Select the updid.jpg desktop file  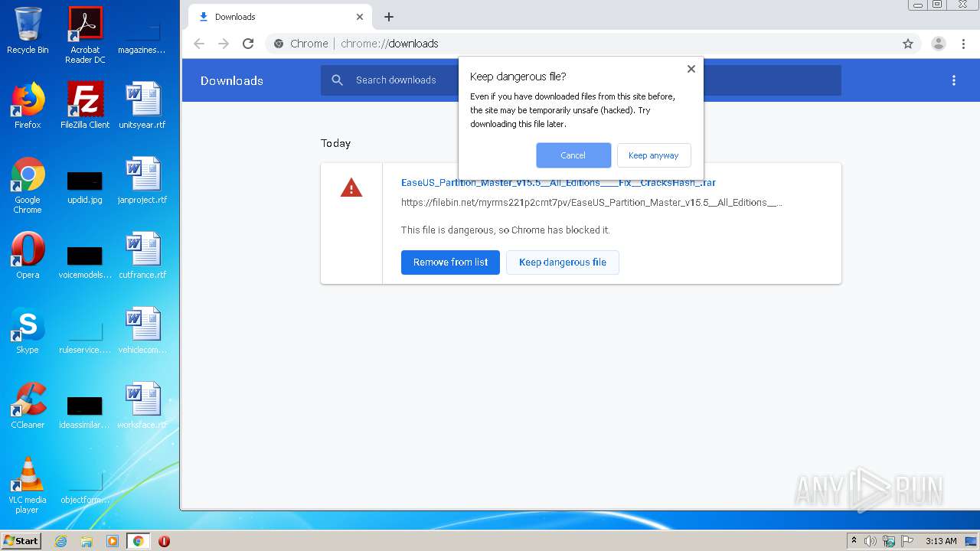pyautogui.click(x=85, y=187)
